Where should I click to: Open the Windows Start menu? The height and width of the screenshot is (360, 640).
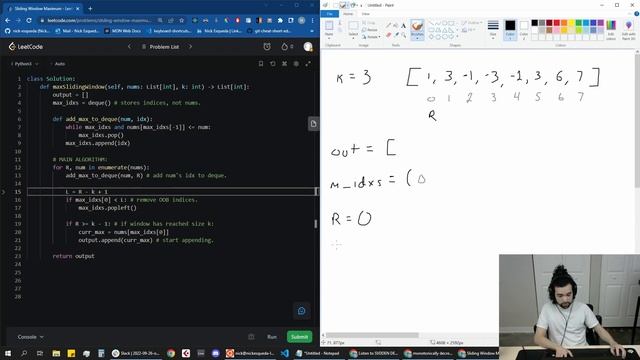[x=8, y=353]
